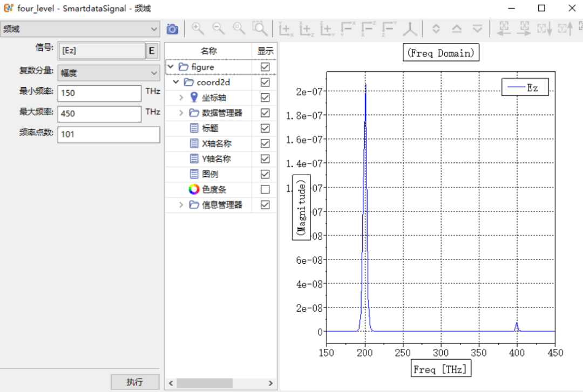The height and width of the screenshot is (392, 583).
Task: Select the Y-X plus axis view icon
Action: click(x=286, y=29)
